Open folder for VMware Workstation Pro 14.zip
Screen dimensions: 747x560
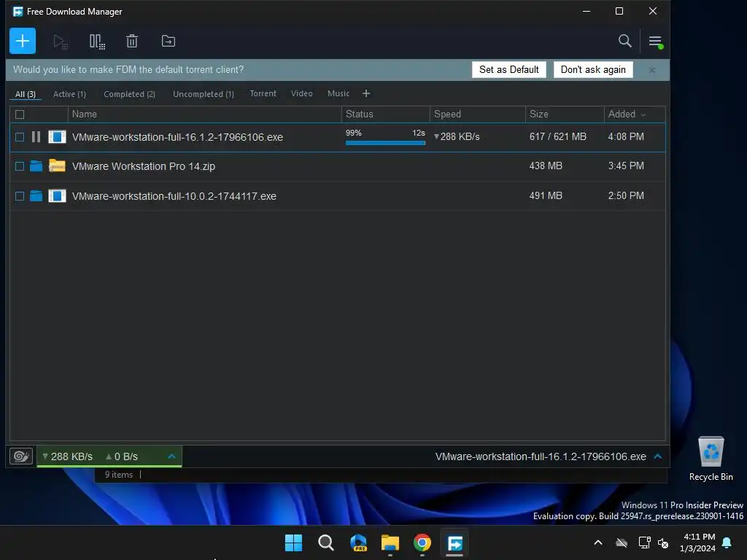coord(36,166)
